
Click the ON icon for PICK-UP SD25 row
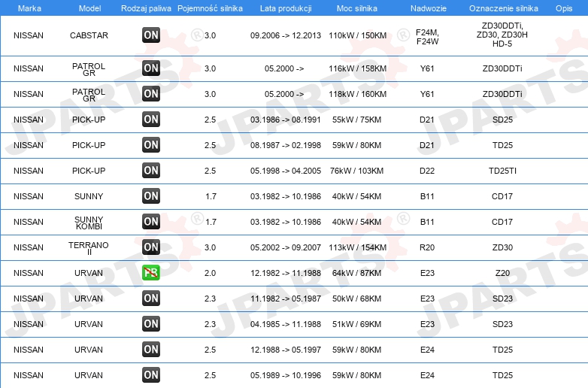click(151, 120)
